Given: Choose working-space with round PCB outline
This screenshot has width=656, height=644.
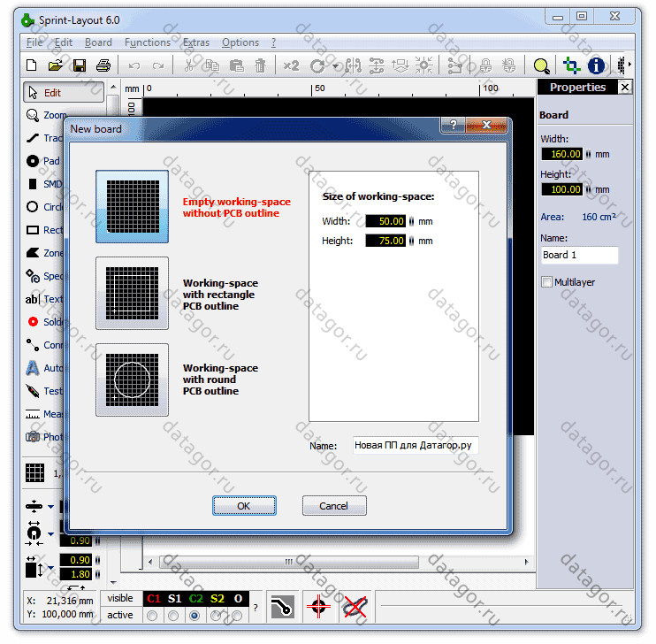Looking at the screenshot, I should coord(133,379).
